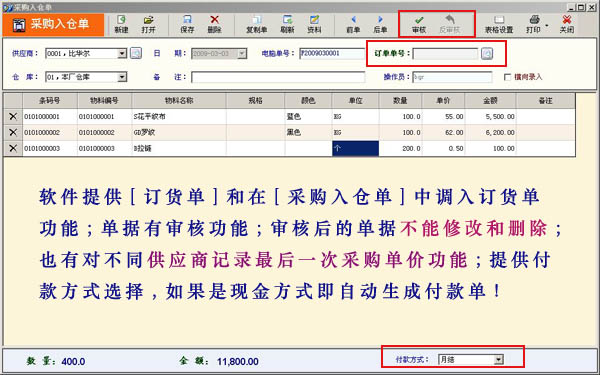
Task: Click the amount cell 5,500.00
Action: (490, 116)
